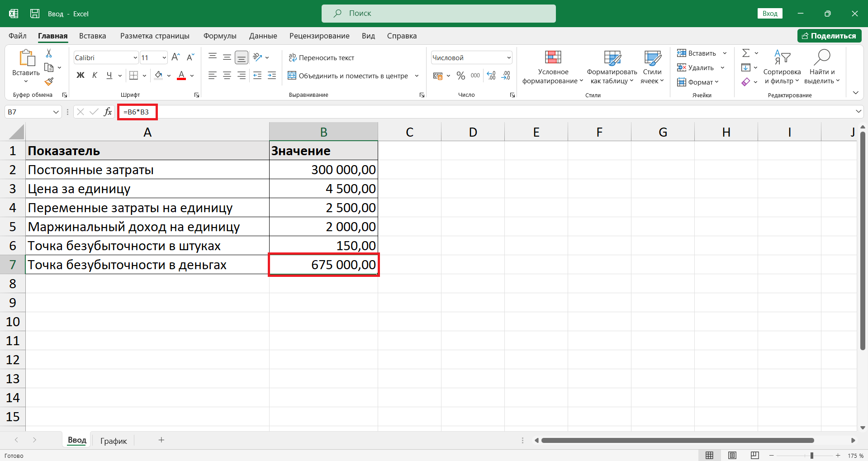Screen dimensions: 868x461
Task: Click the Вставить paste button
Action: coord(26,67)
